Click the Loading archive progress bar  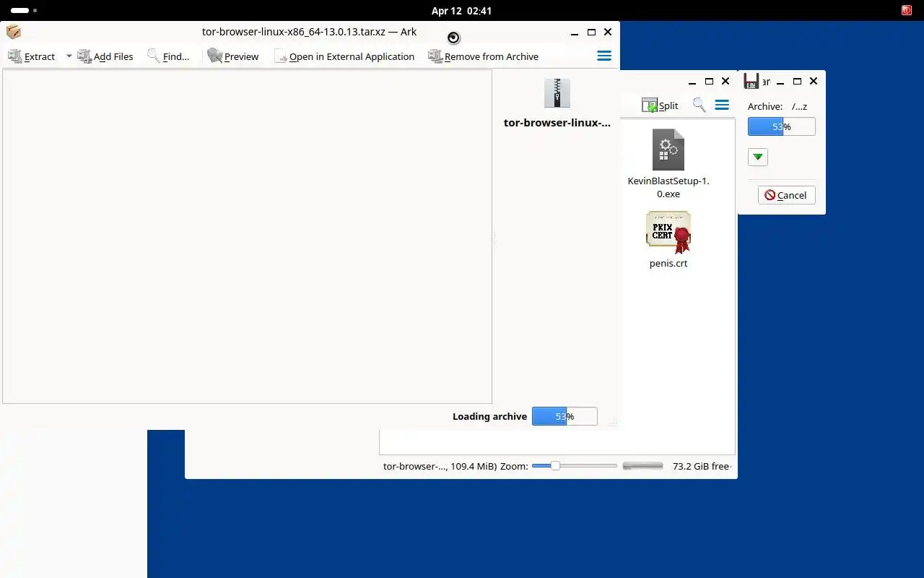coord(565,416)
